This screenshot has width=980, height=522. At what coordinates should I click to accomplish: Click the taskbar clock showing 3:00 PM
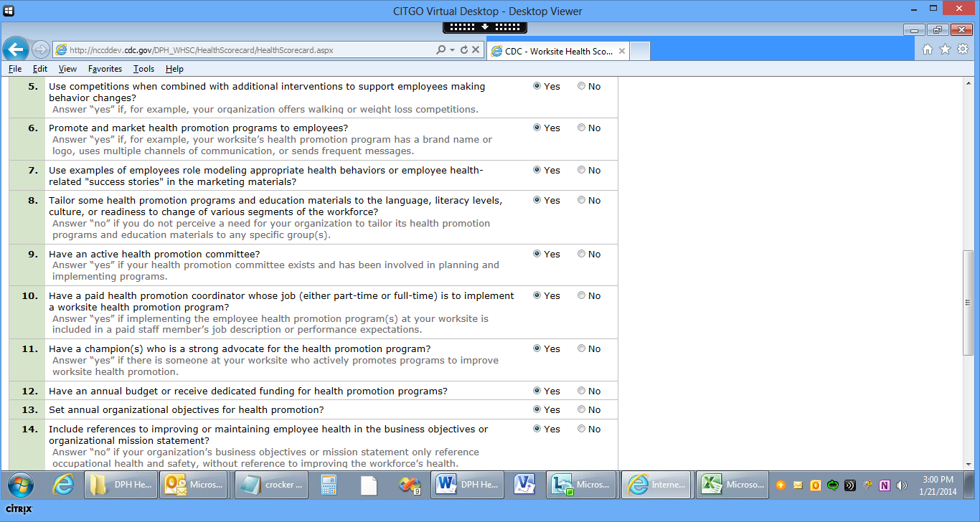pyautogui.click(x=937, y=485)
